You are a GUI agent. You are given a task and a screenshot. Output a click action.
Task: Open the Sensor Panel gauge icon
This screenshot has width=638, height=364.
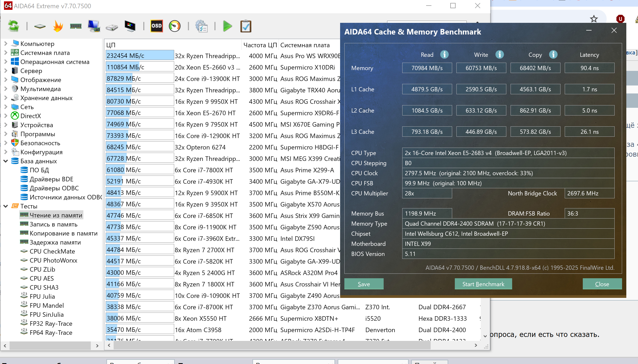click(x=175, y=26)
